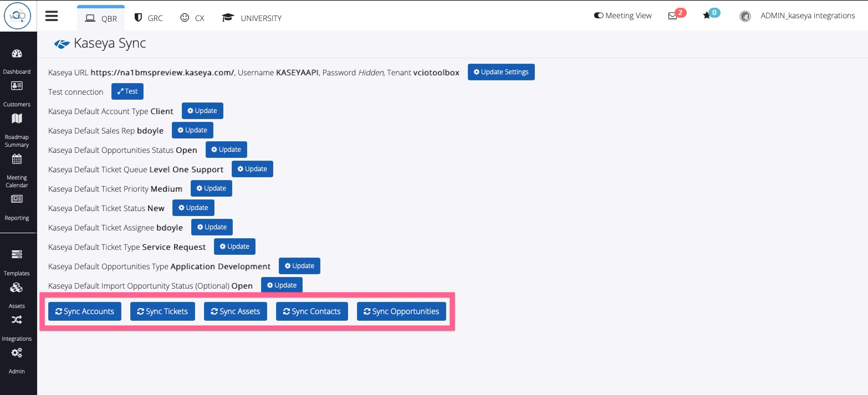Click Sync Opportunities button
Image resolution: width=868 pixels, height=395 pixels.
[401, 311]
